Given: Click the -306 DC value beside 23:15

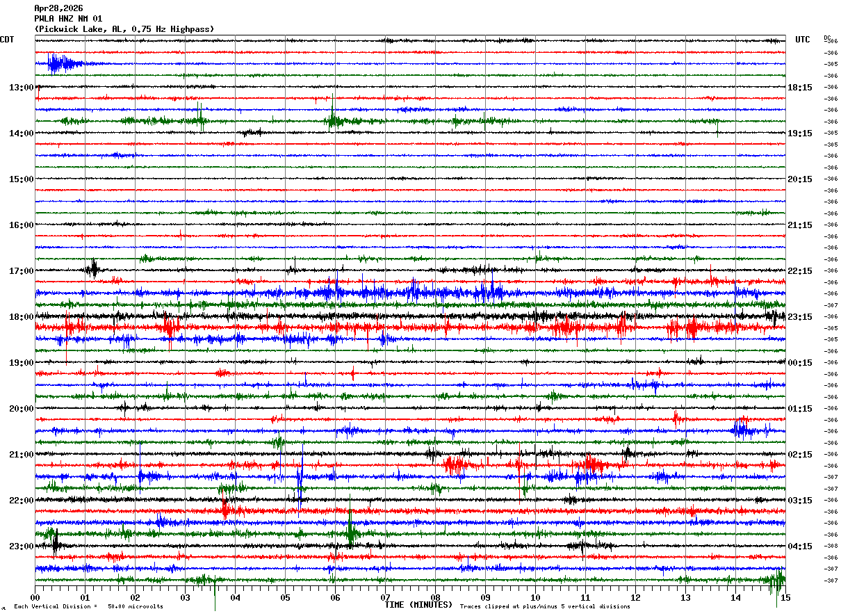Looking at the screenshot, I should (830, 317).
